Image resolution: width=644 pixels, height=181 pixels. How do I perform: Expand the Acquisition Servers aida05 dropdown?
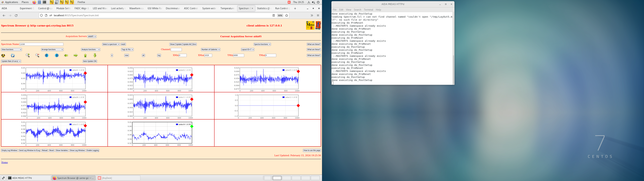coord(92,37)
